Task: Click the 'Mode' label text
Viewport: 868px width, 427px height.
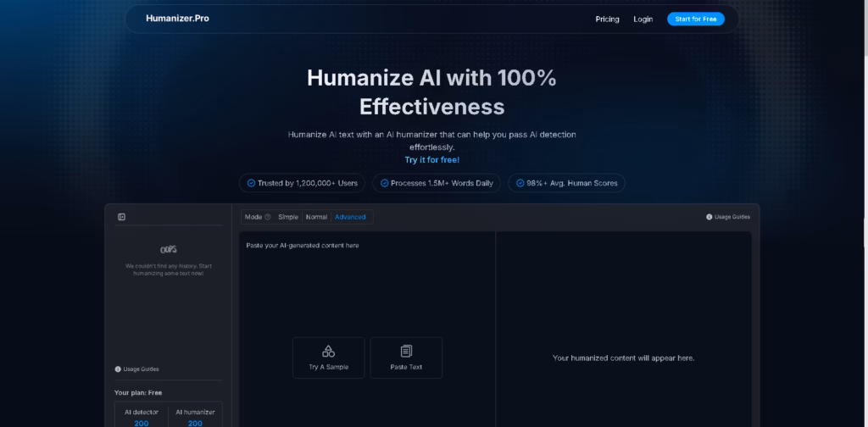Action: pos(253,217)
